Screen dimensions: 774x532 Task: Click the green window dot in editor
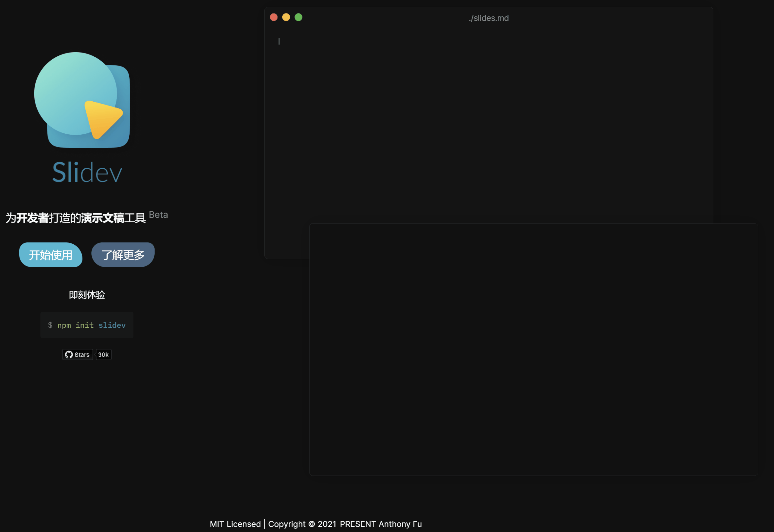[x=298, y=17]
